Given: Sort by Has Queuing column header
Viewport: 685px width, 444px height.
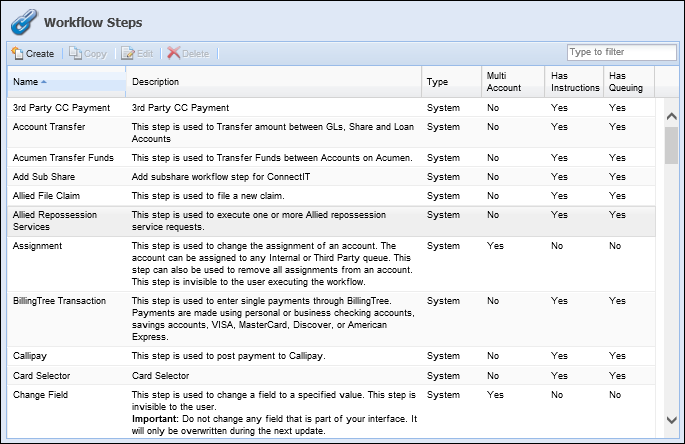Looking at the screenshot, I should click(629, 82).
